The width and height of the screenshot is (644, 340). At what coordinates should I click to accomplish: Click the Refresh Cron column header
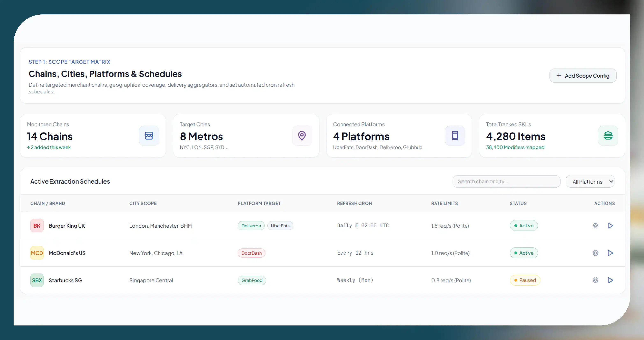tap(354, 203)
